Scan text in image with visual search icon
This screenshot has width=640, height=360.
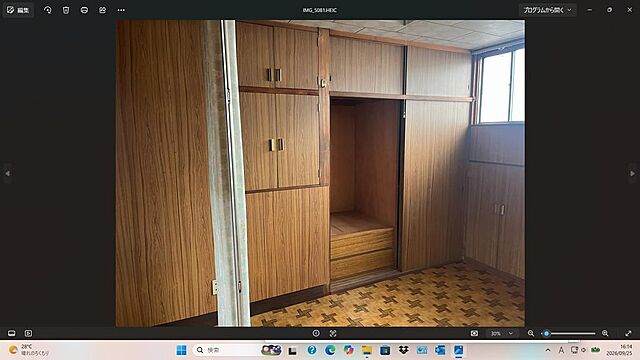coord(333,333)
